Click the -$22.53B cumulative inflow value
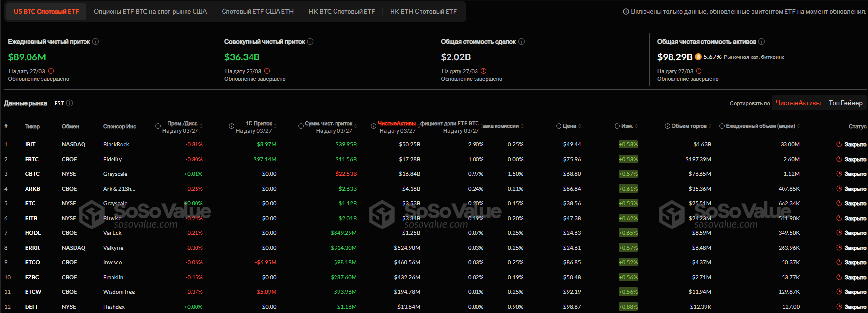 [x=345, y=174]
